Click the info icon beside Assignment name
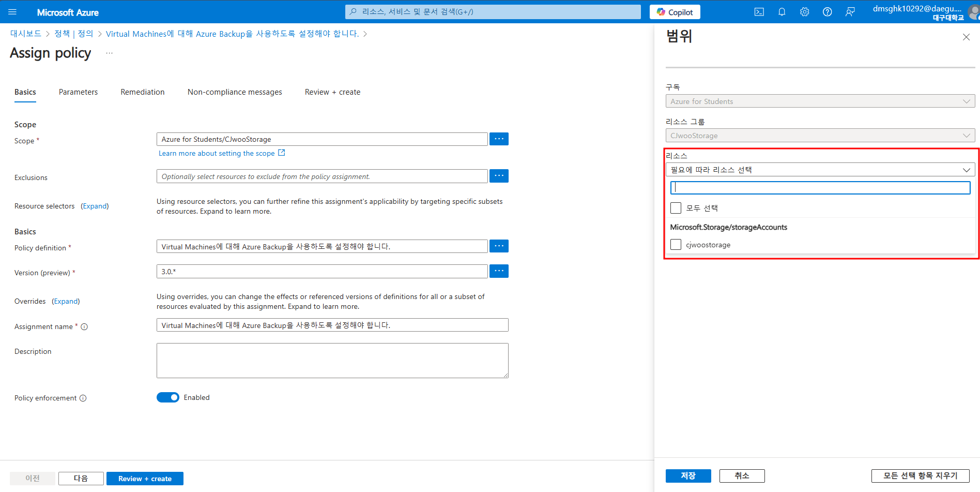Screen dimensions: 980x492 84,326
